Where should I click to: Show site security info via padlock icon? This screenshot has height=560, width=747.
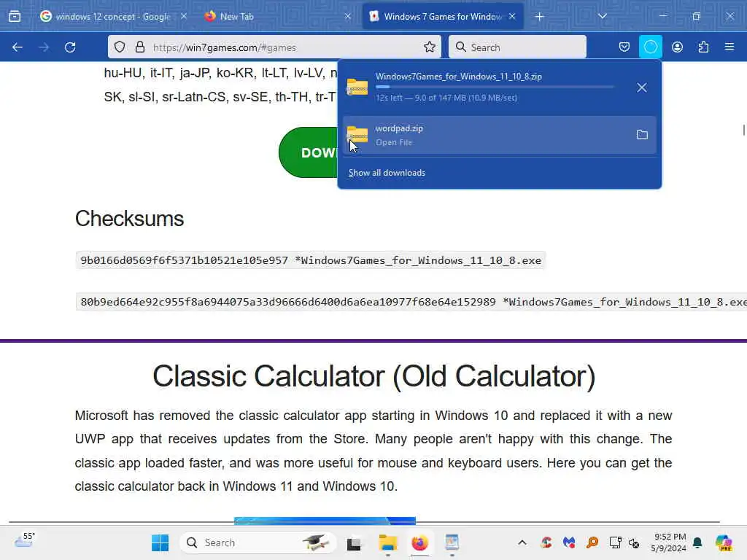[x=139, y=47]
